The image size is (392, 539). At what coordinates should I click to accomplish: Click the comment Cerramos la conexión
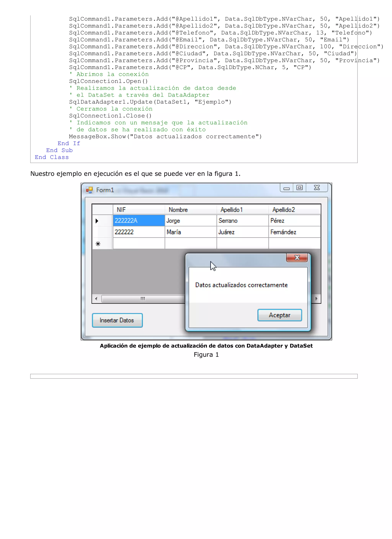coord(111,109)
